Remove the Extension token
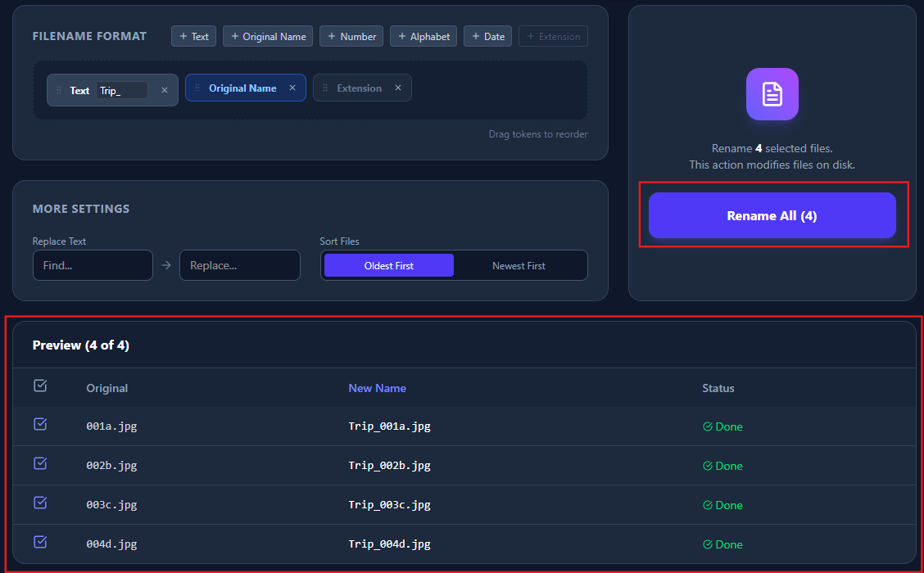 tap(398, 88)
